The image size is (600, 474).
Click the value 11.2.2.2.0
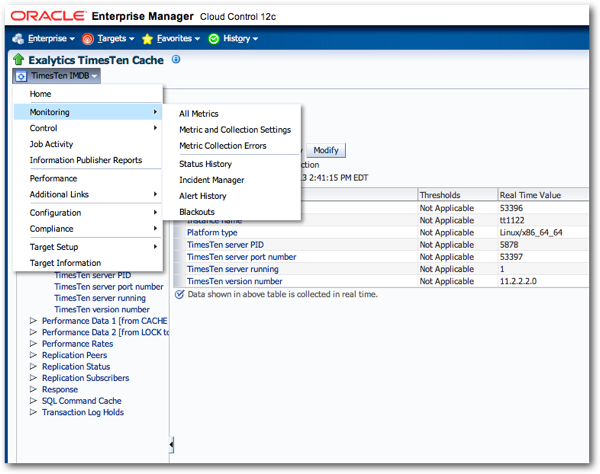pyautogui.click(x=518, y=282)
